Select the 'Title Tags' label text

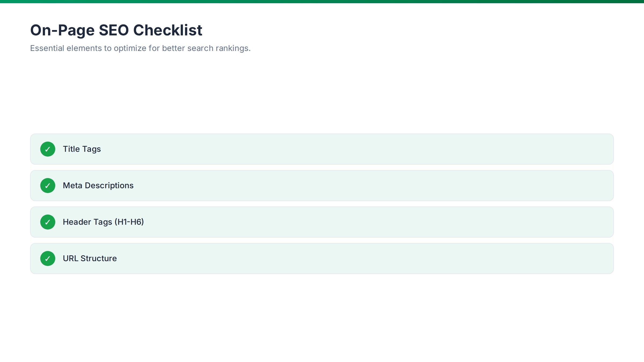pos(82,149)
